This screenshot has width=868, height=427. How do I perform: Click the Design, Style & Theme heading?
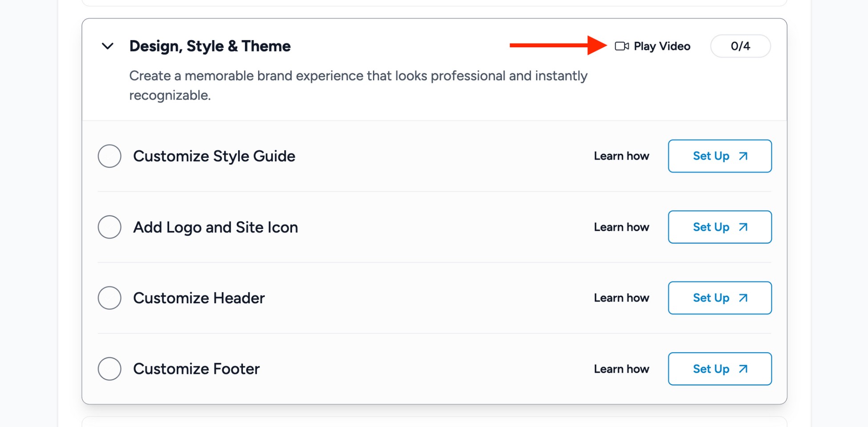coord(210,46)
